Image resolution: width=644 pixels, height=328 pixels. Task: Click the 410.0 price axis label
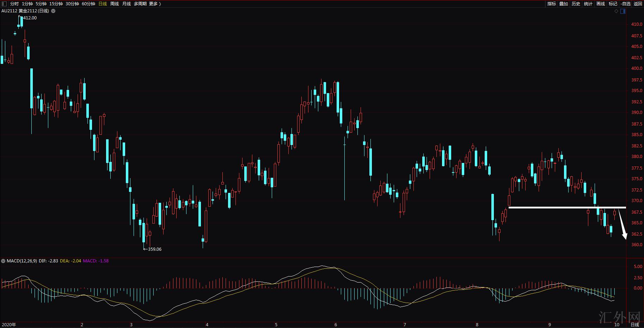pos(637,24)
